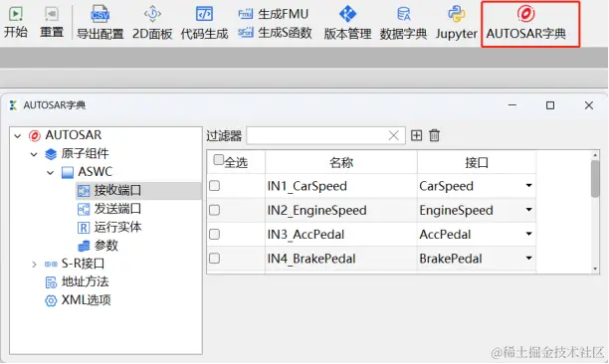Open the 数据字典 data dictionary
609x364 pixels.
403,23
